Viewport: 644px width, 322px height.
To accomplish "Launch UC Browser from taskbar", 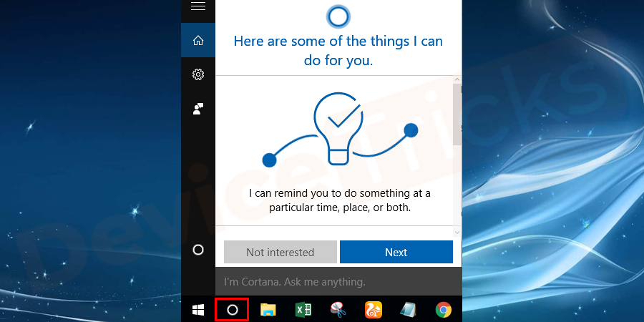I will click(374, 310).
